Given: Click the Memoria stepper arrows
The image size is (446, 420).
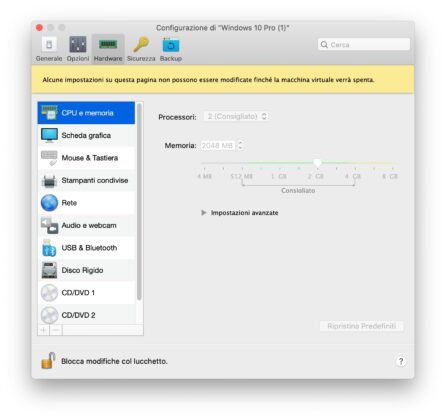Looking at the screenshot, I should point(240,145).
